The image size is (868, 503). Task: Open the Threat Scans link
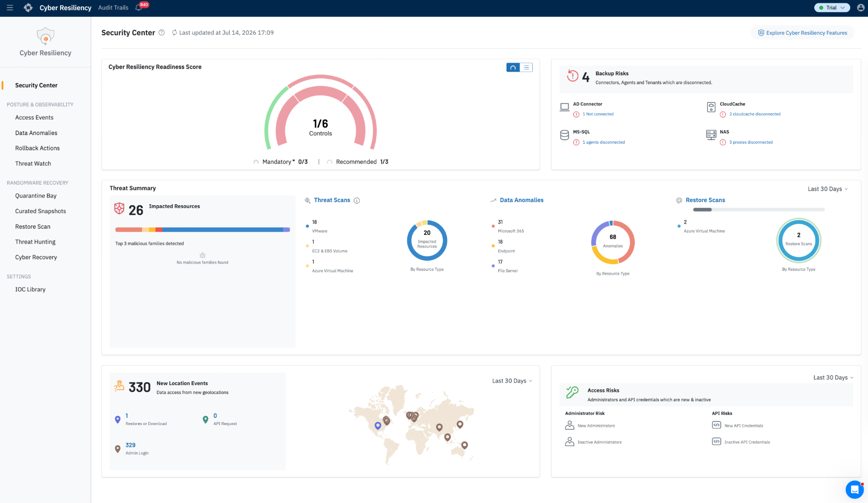coord(332,200)
